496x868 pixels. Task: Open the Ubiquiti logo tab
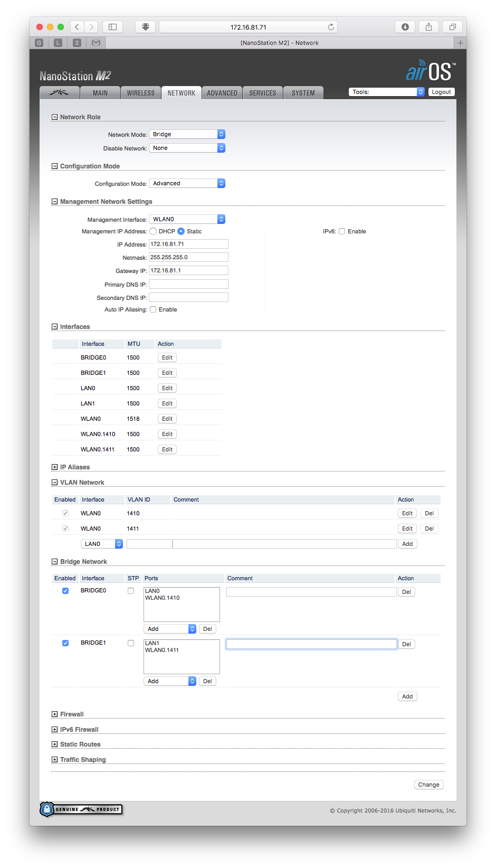pos(59,93)
